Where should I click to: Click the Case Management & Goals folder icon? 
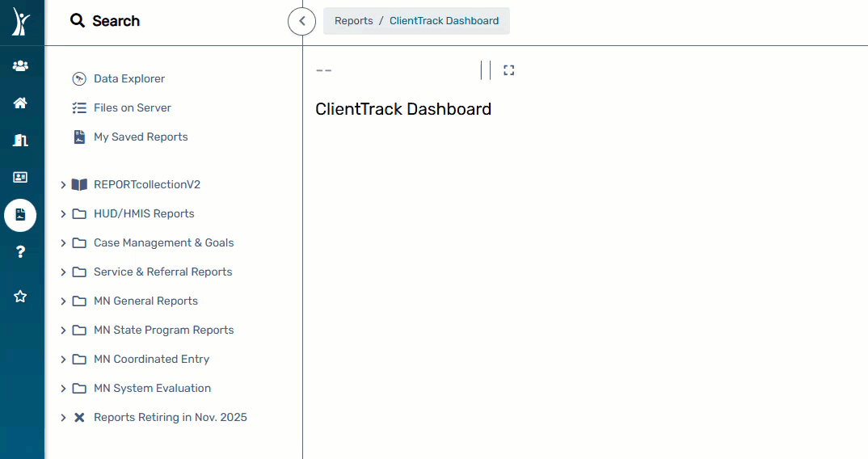click(x=79, y=242)
